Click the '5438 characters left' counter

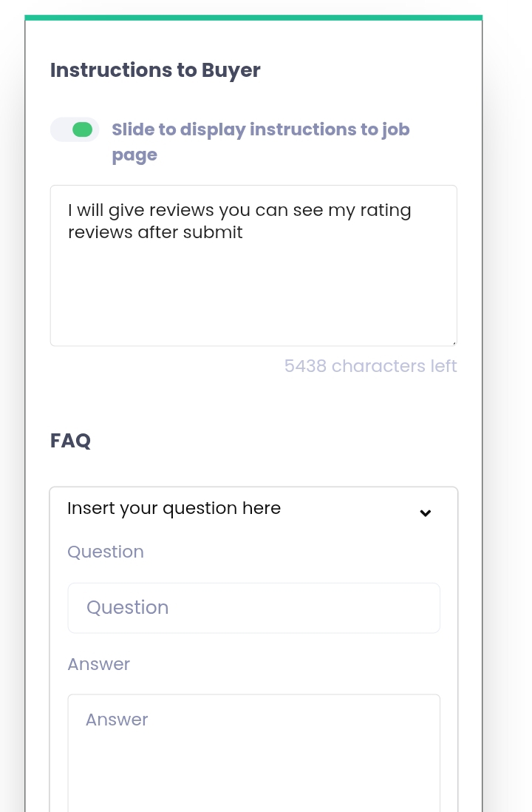370,365
